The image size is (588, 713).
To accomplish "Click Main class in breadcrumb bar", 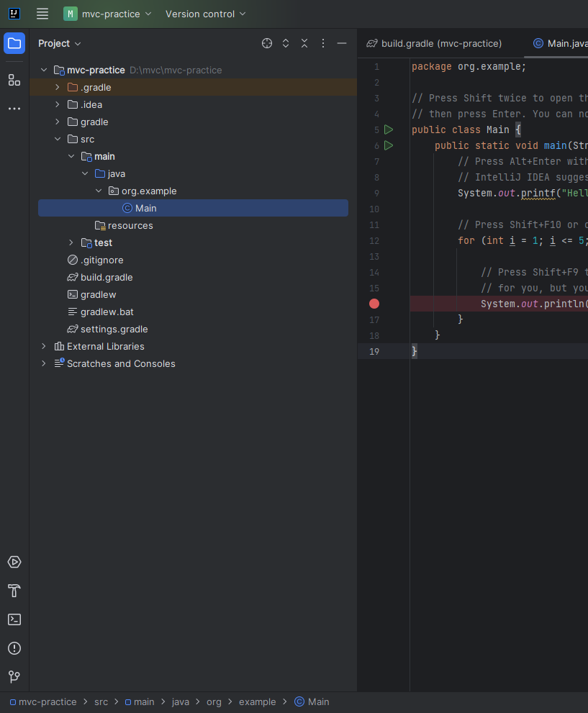I will pyautogui.click(x=312, y=702).
